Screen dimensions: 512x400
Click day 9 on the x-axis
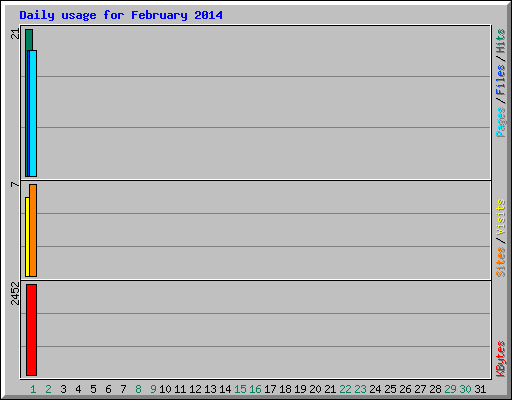(153, 389)
